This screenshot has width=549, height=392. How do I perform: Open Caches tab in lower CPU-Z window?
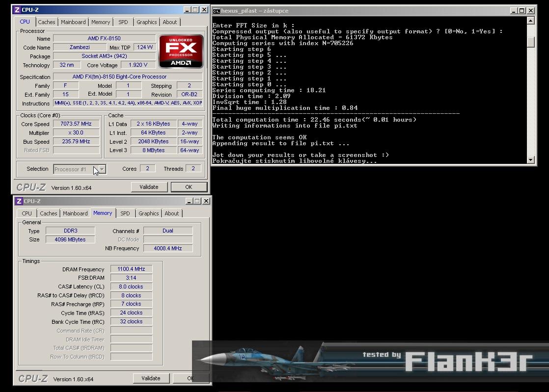pyautogui.click(x=48, y=213)
